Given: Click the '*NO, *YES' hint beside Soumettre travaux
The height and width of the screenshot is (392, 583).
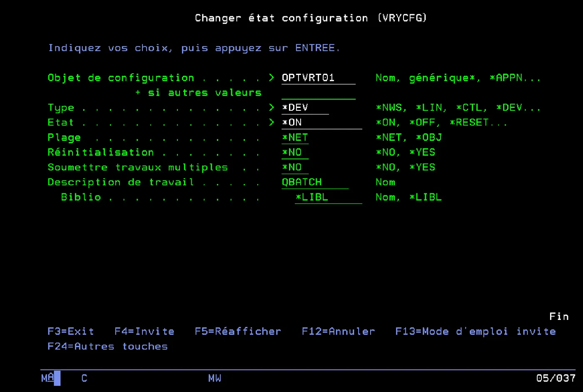Looking at the screenshot, I should click(x=405, y=168).
